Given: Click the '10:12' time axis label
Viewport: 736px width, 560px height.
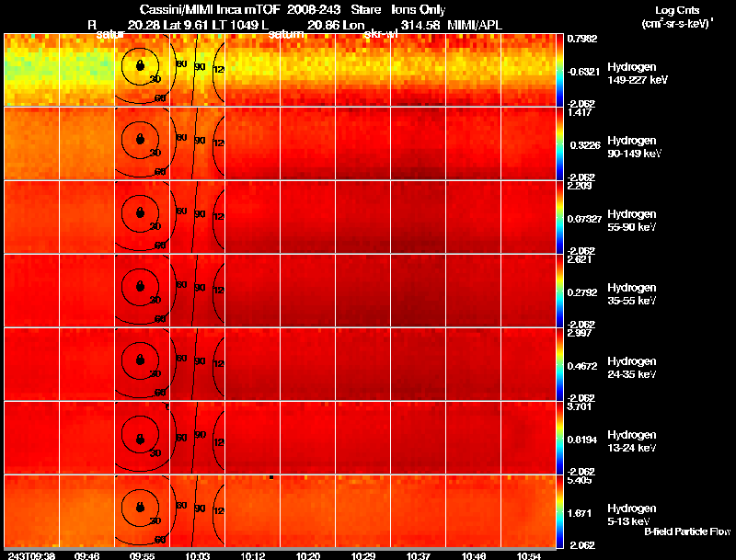Looking at the screenshot, I should click(252, 555).
